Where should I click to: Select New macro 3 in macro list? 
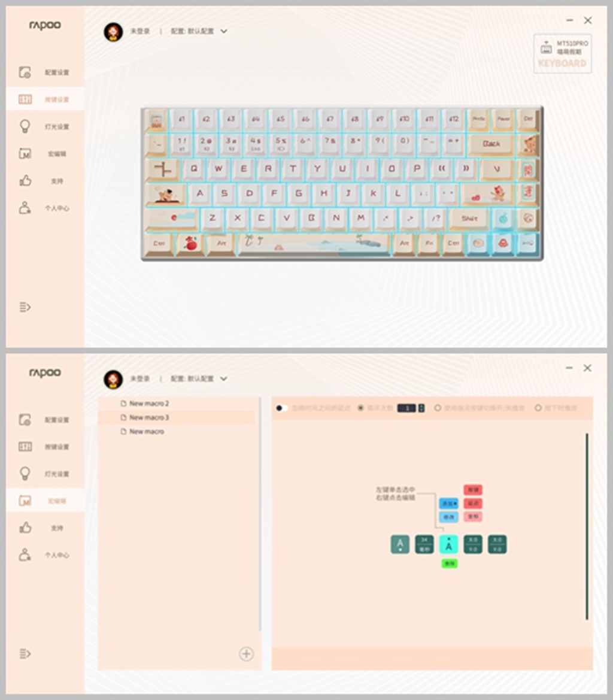149,417
